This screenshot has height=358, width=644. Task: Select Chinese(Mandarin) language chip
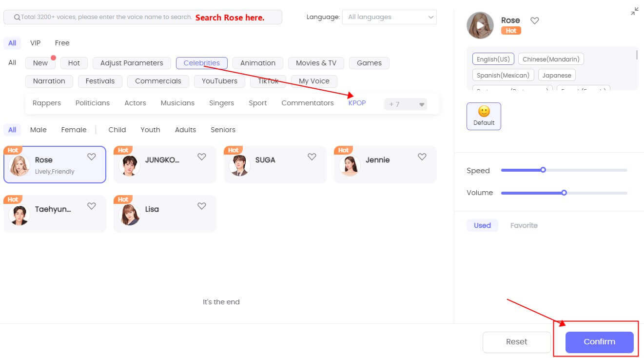tap(551, 59)
